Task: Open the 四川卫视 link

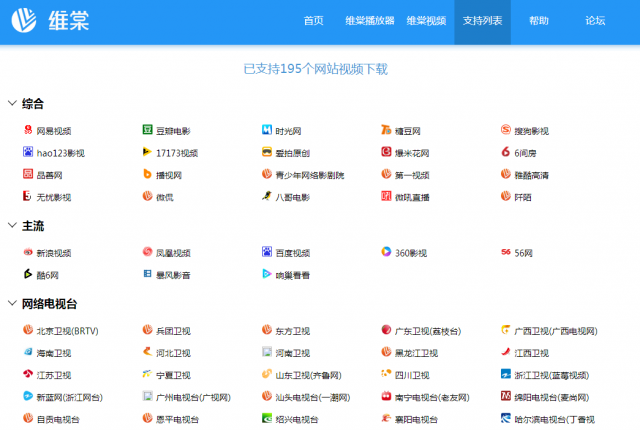Action: point(412,375)
